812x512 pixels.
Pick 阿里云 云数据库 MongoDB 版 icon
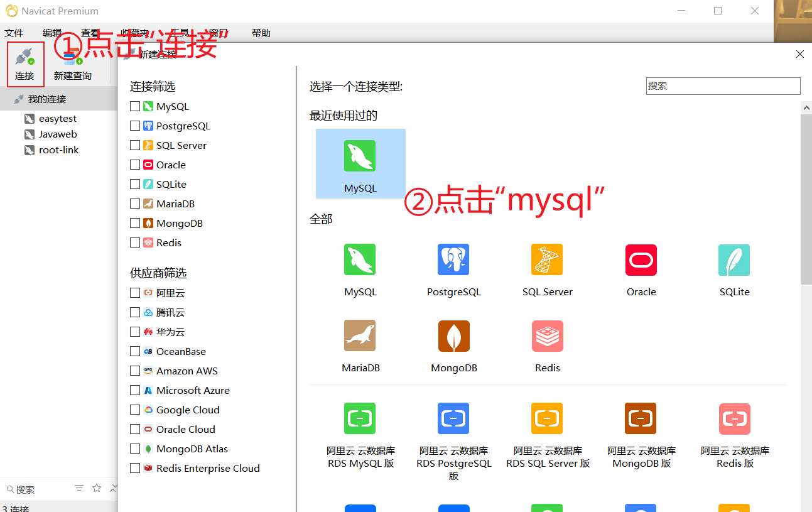641,418
